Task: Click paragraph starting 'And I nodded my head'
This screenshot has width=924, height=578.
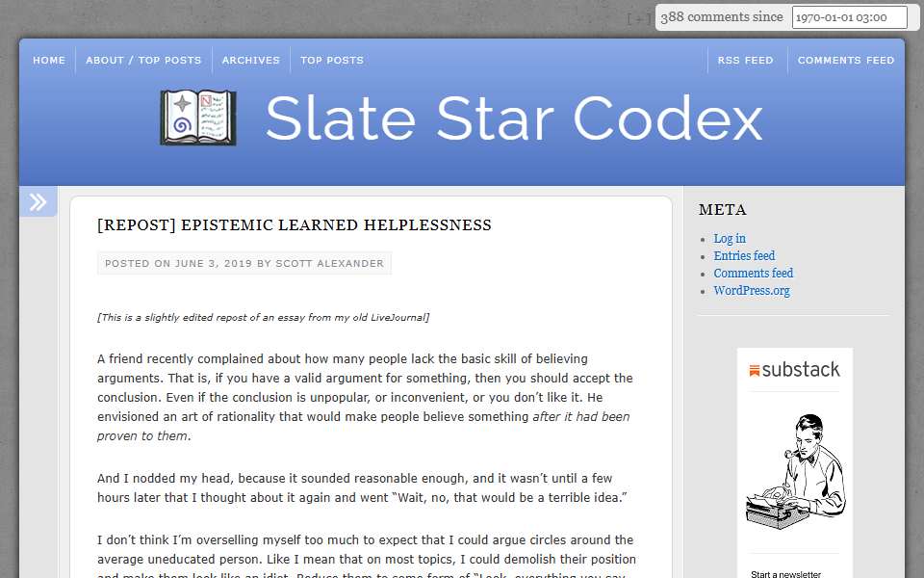Action: coord(362,487)
